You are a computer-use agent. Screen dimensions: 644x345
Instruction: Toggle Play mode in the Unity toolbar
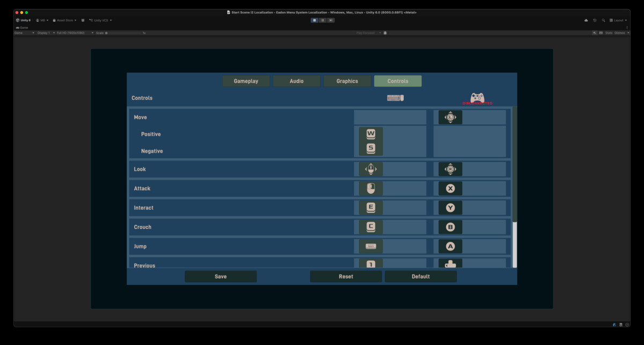[314, 20]
